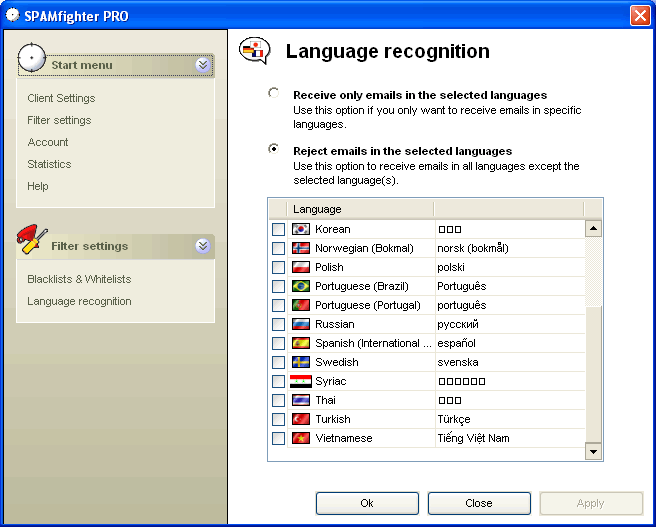Check the Russian language checkbox
Screen dimensions: 656x527
coord(279,324)
